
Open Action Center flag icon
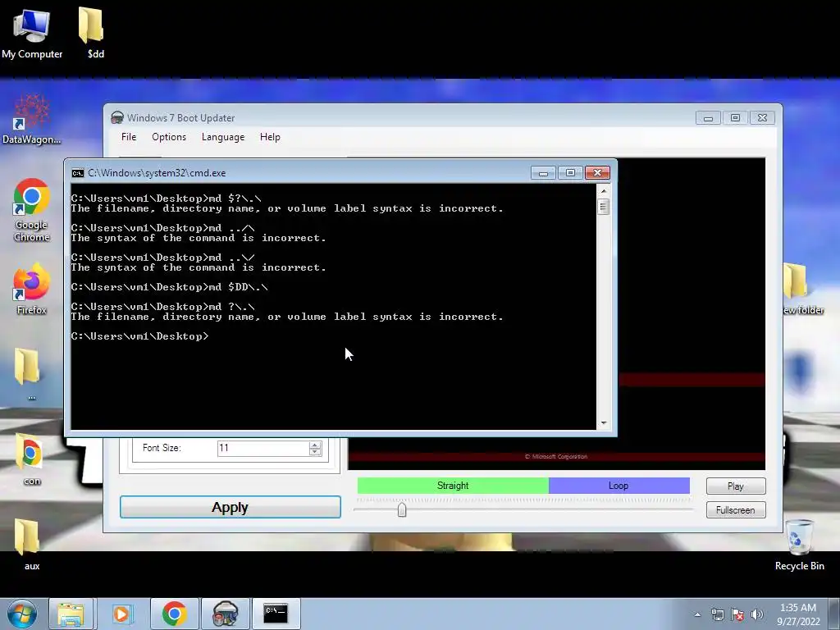[x=737, y=614]
